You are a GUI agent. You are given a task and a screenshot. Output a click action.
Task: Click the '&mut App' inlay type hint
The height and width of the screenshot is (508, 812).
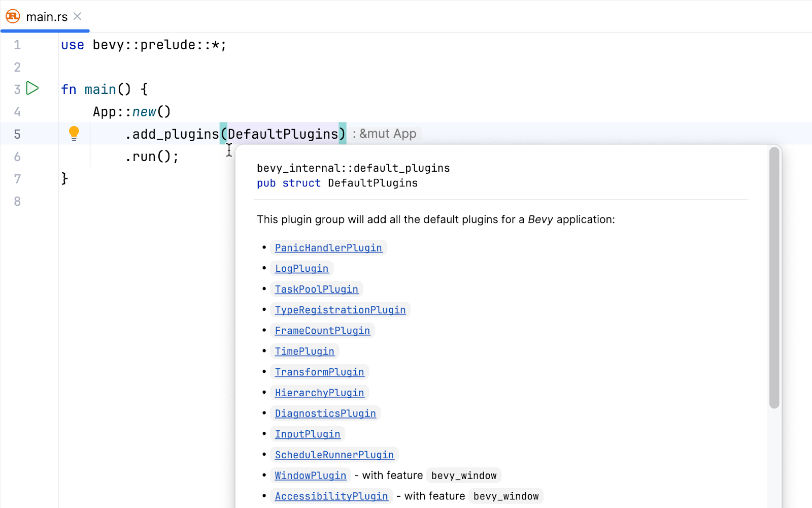388,134
